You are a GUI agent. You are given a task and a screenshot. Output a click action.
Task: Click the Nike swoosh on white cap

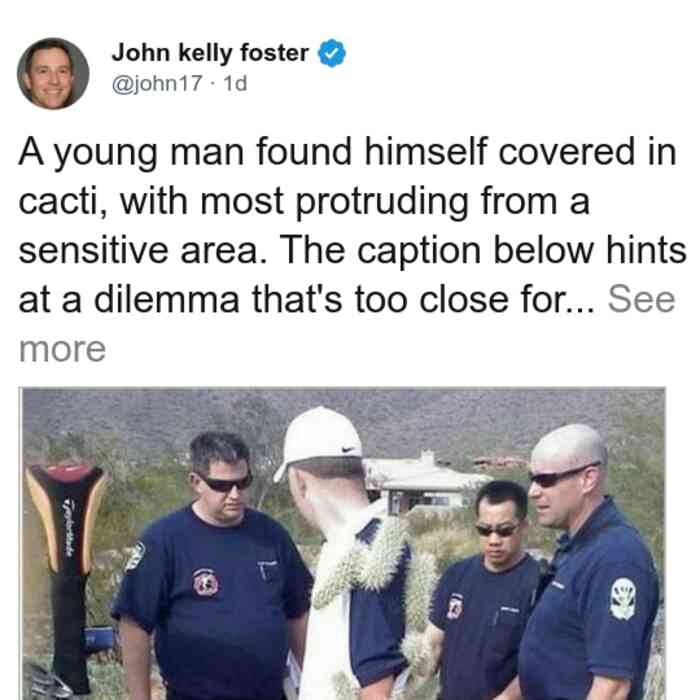point(348,450)
